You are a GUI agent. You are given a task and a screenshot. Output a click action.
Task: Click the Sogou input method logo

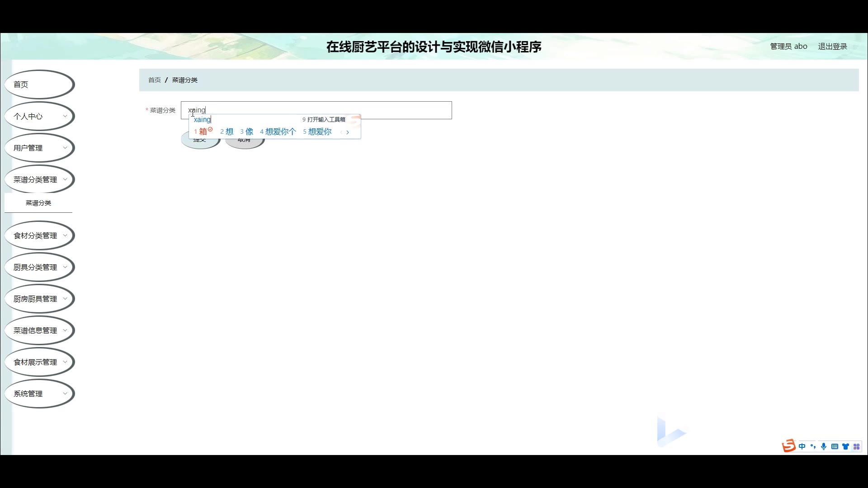click(789, 446)
